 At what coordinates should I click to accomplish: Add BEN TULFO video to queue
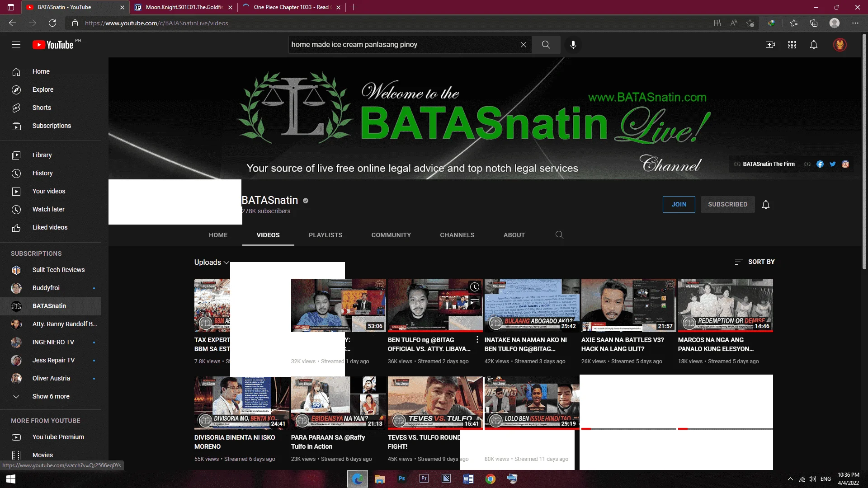[x=474, y=302]
